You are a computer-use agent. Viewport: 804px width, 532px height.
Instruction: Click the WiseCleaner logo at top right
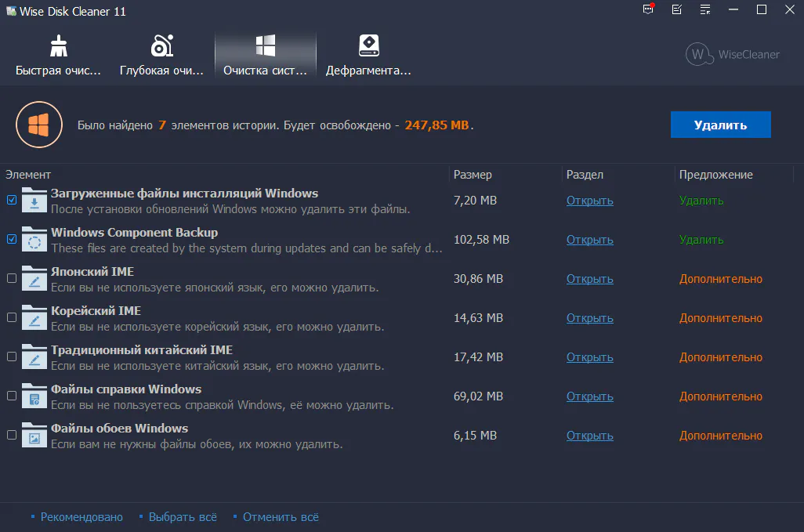[x=732, y=54]
